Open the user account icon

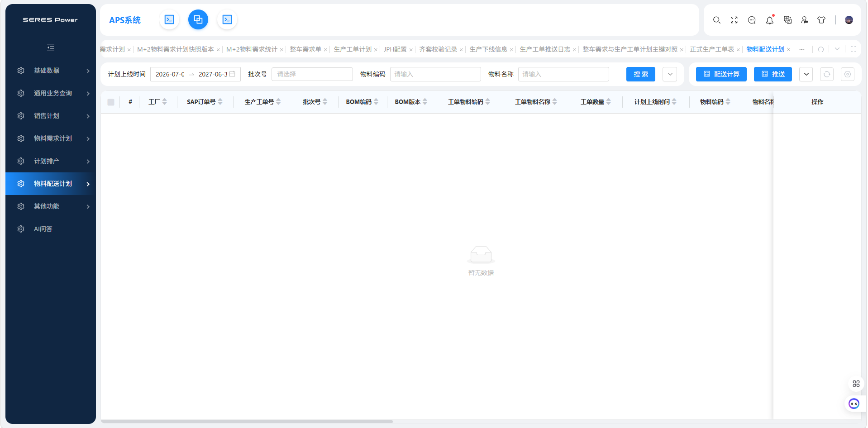pos(805,20)
